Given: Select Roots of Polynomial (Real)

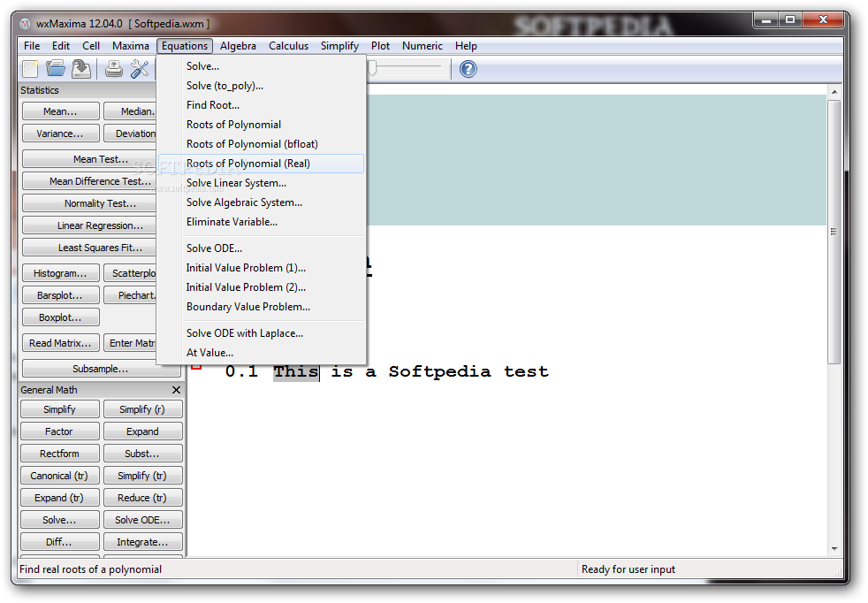Looking at the screenshot, I should click(x=261, y=164).
